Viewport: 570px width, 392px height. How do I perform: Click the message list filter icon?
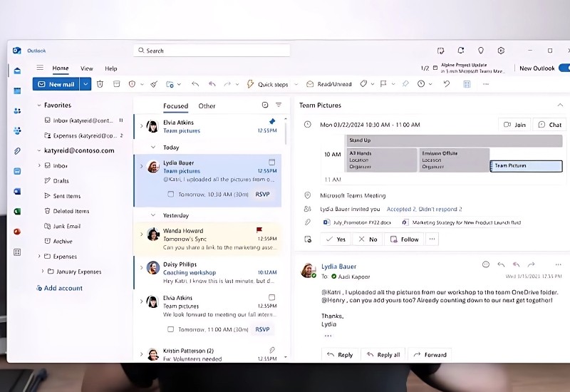[x=279, y=105]
